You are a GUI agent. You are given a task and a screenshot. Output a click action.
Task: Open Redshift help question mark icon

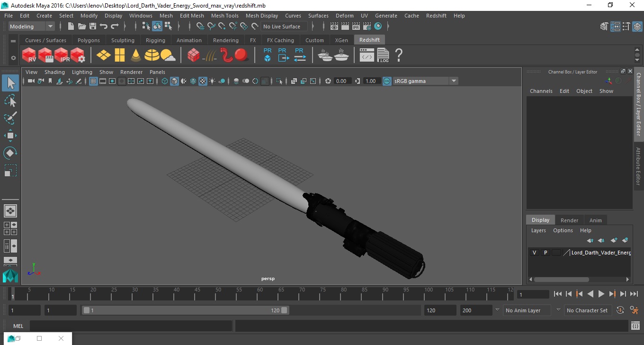click(x=399, y=55)
